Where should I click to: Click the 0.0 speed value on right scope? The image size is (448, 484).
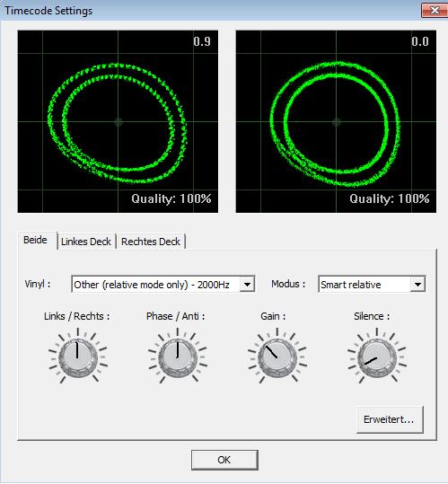420,41
